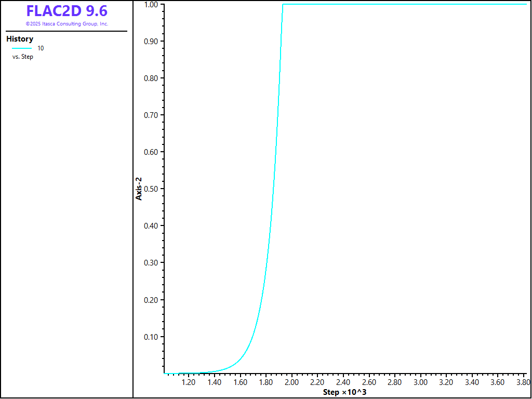This screenshot has height=399, width=532.
Task: Click the 1.00 tick label on y-axis
Action: click(x=151, y=5)
